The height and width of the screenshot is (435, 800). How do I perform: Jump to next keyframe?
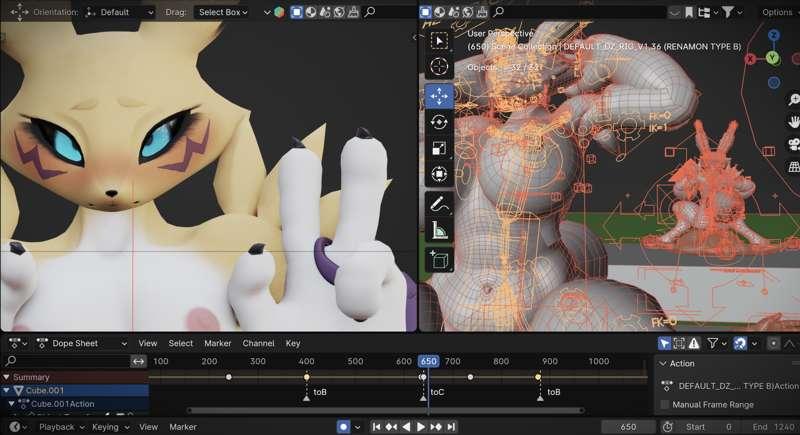(x=436, y=427)
